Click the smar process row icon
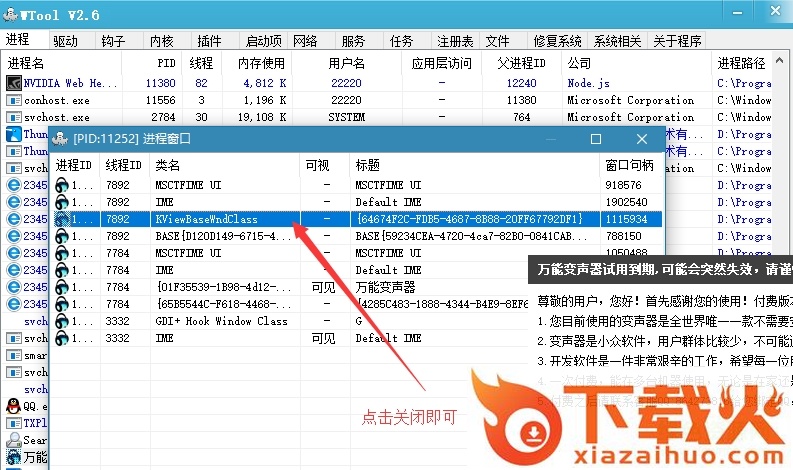The image size is (793, 470). point(14,355)
